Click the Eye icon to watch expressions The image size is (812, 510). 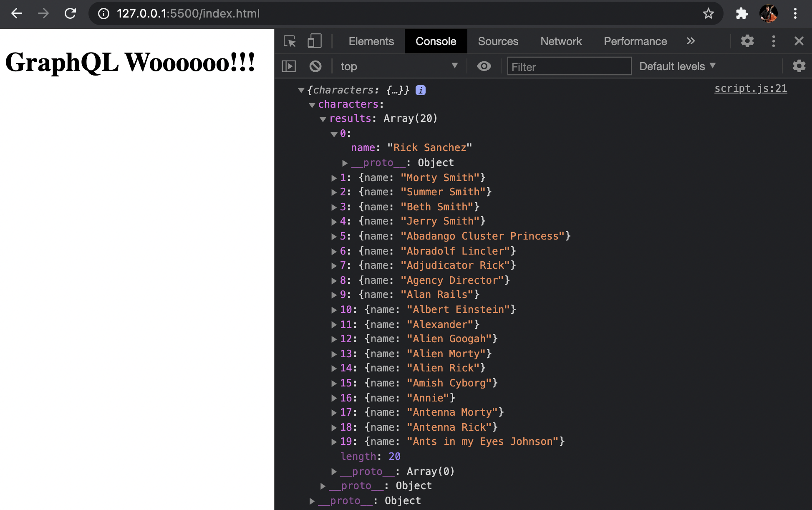(x=483, y=65)
